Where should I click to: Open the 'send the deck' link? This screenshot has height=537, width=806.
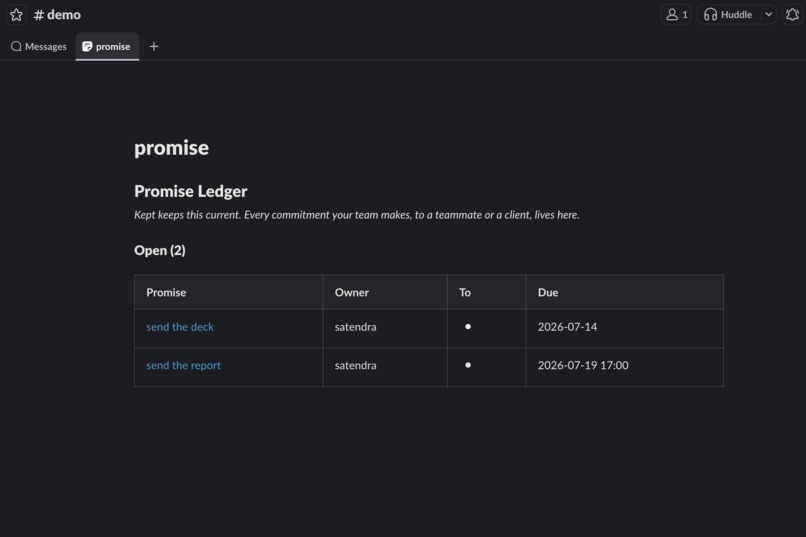point(180,327)
